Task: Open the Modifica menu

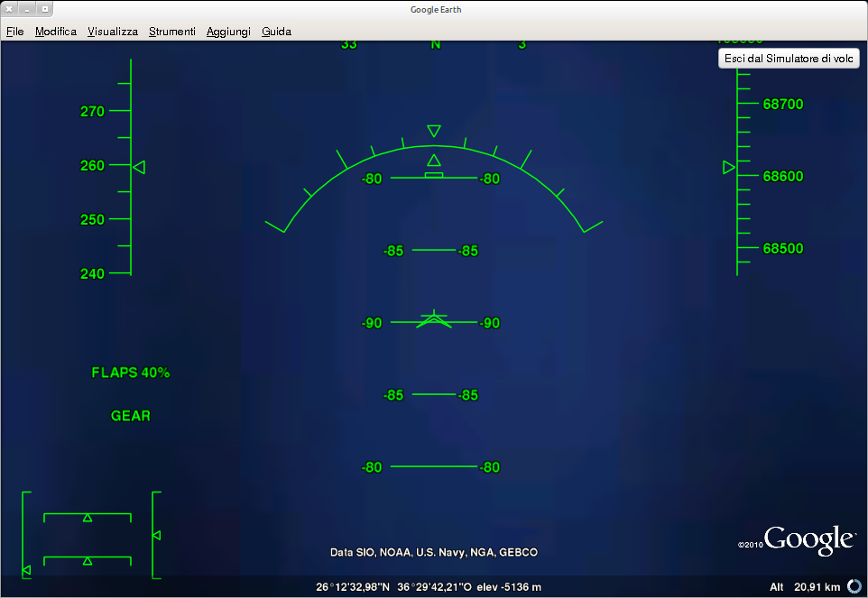Action: [x=56, y=32]
